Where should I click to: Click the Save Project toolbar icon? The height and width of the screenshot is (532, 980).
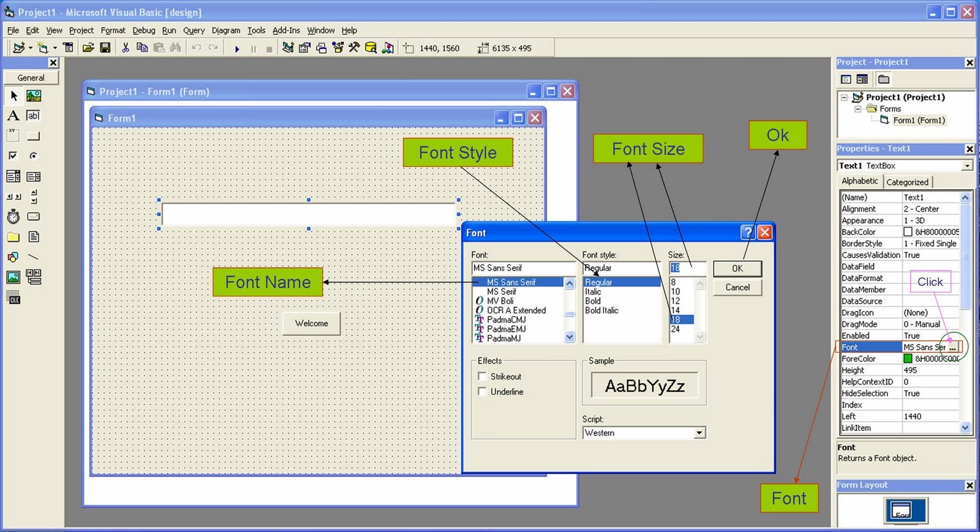point(105,48)
